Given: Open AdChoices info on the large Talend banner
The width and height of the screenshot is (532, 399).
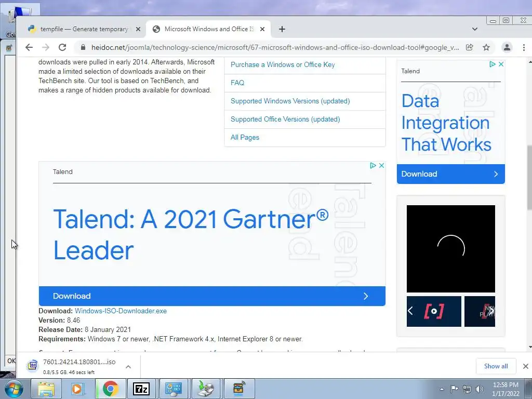Looking at the screenshot, I should (x=373, y=166).
